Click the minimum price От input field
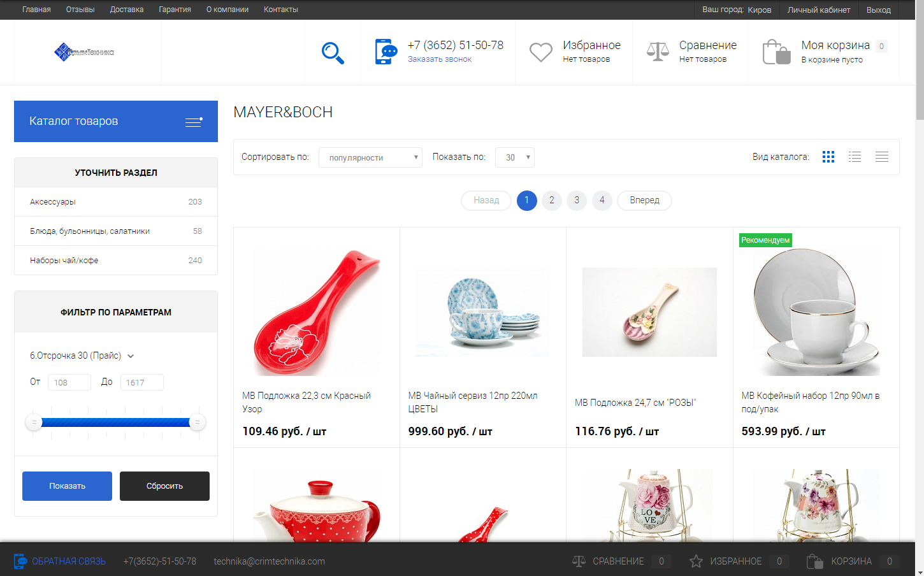Viewport: 924px width, 576px height. pos(69,382)
